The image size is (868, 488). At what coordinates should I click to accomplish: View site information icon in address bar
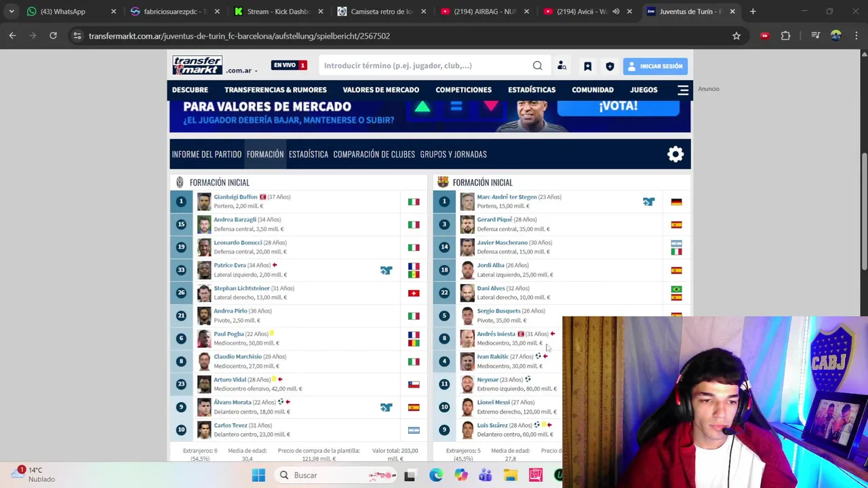click(77, 36)
